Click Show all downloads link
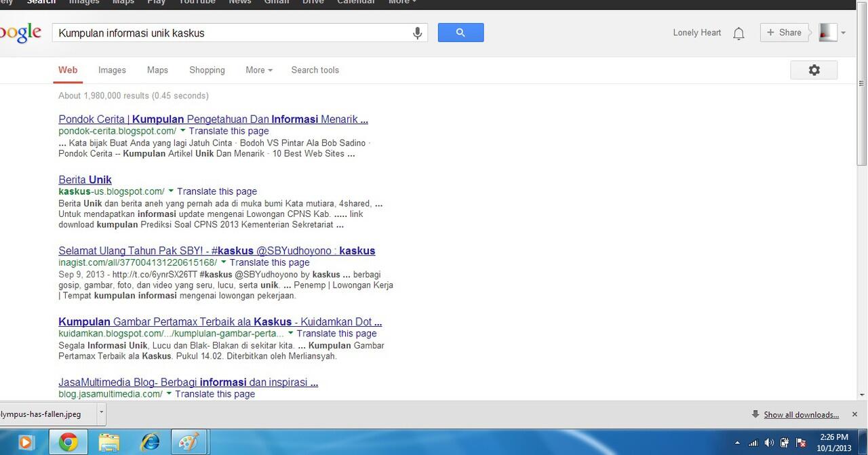The width and height of the screenshot is (868, 455). pyautogui.click(x=801, y=414)
